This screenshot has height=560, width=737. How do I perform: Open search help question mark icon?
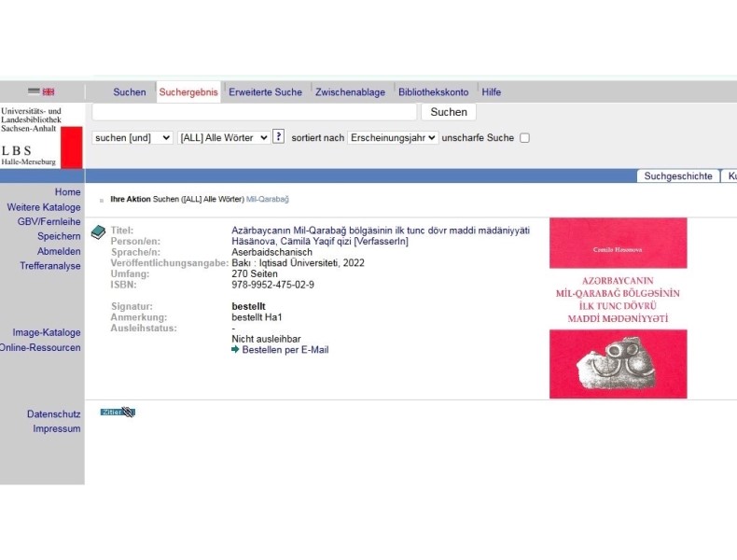click(x=278, y=137)
